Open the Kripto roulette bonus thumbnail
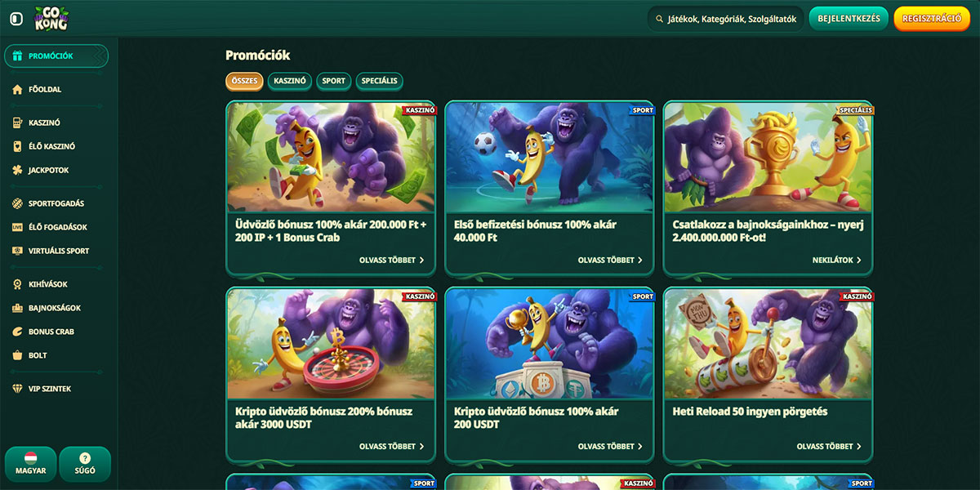The width and height of the screenshot is (980, 490). point(331,343)
